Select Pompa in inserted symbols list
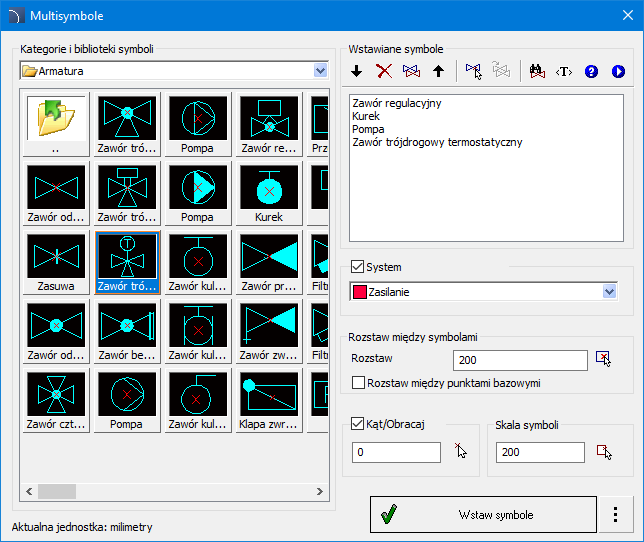 [368, 129]
